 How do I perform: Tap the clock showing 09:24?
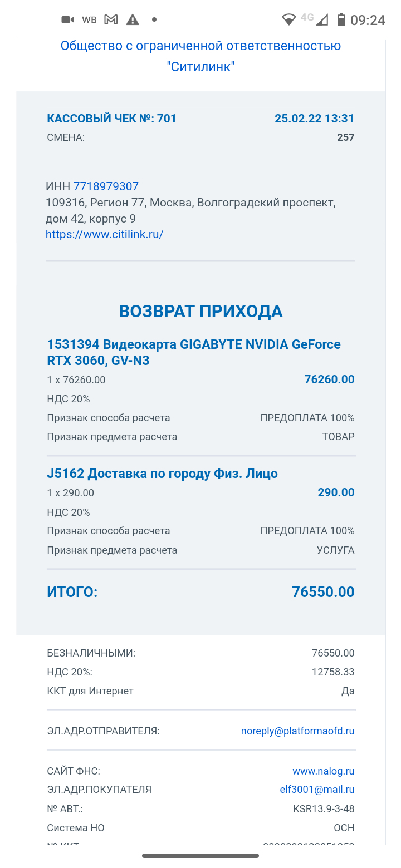368,20
